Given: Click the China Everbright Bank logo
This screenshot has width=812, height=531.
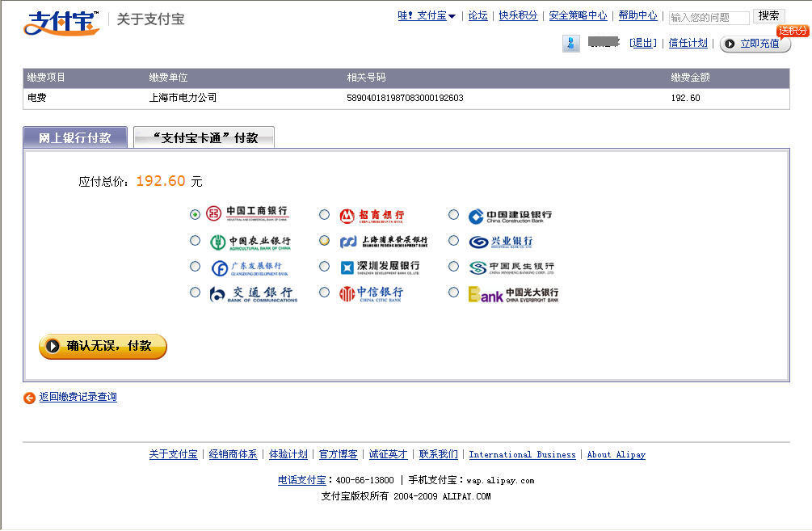Looking at the screenshot, I should (x=513, y=293).
